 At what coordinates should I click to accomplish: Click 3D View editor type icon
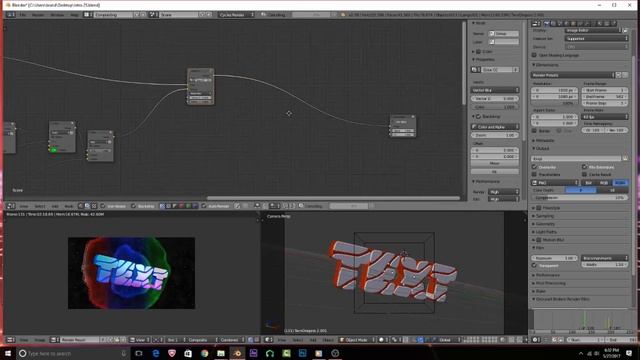tap(269, 340)
